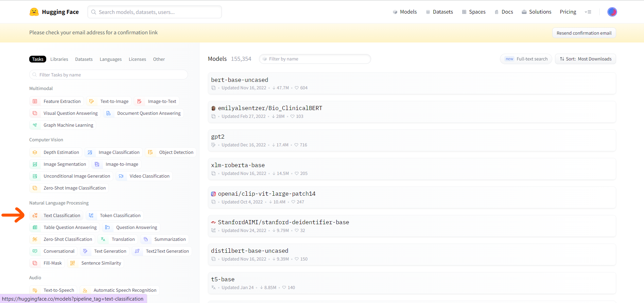Image resolution: width=644 pixels, height=303 pixels.
Task: Click the Fill-Mask task icon
Action: pos(35,263)
